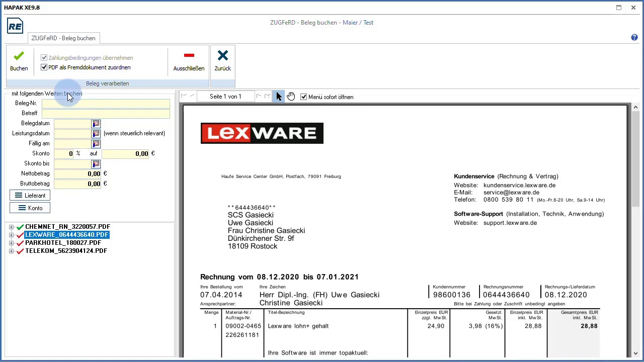Select CHEMNET_RN_3220057.PDF in the file tree
The image size is (644, 362).
(x=67, y=227)
